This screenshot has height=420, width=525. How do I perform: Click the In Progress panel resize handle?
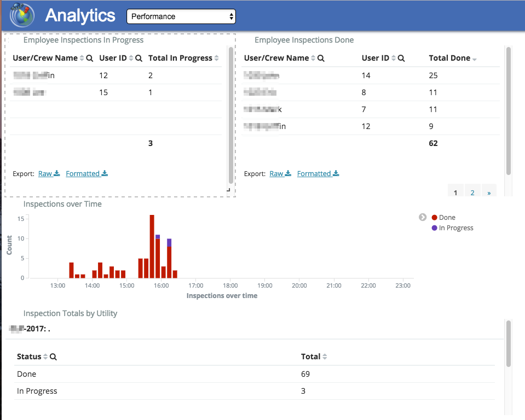(228, 190)
